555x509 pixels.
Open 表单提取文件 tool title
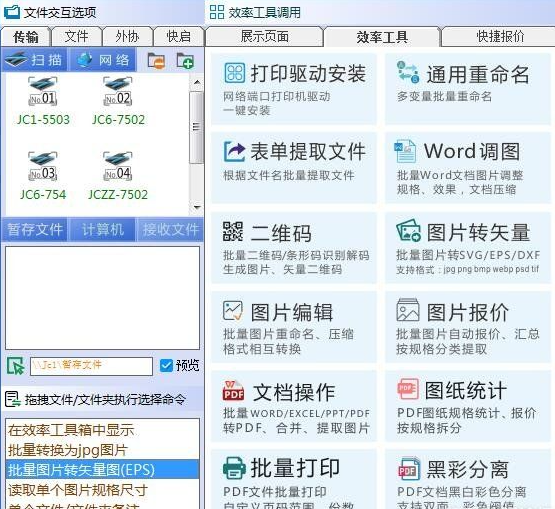pyautogui.click(x=308, y=151)
